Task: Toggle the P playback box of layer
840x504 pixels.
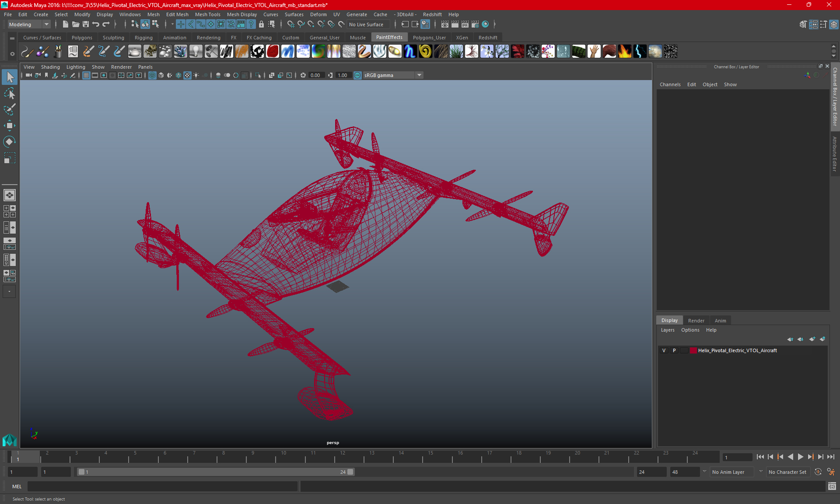Action: point(674,350)
